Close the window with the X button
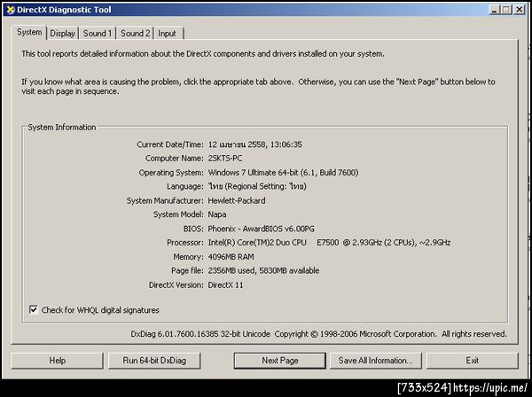 pyautogui.click(x=520, y=10)
